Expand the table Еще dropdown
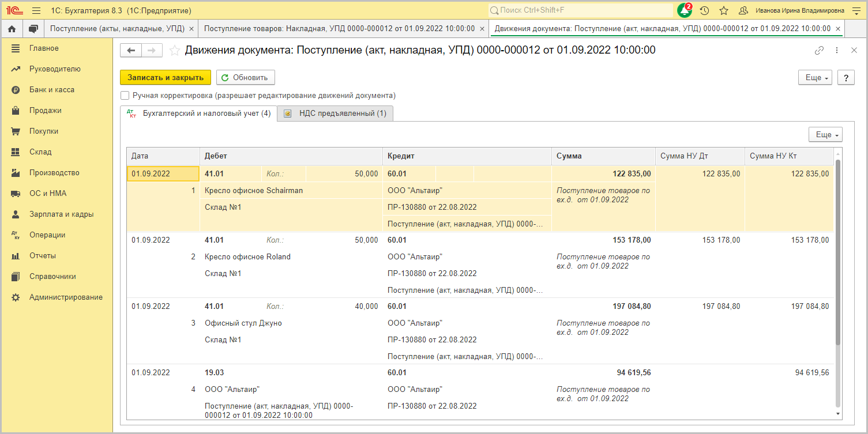868x434 pixels. point(825,134)
